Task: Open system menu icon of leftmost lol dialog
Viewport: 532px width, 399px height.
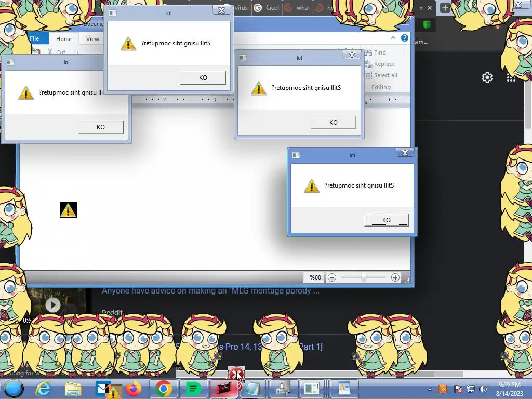Action: tap(10, 62)
